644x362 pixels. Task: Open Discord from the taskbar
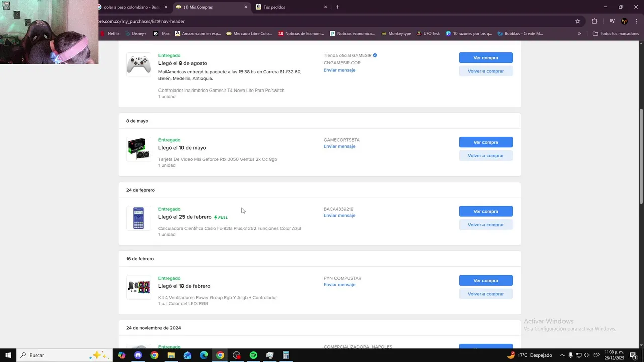[x=138, y=355]
